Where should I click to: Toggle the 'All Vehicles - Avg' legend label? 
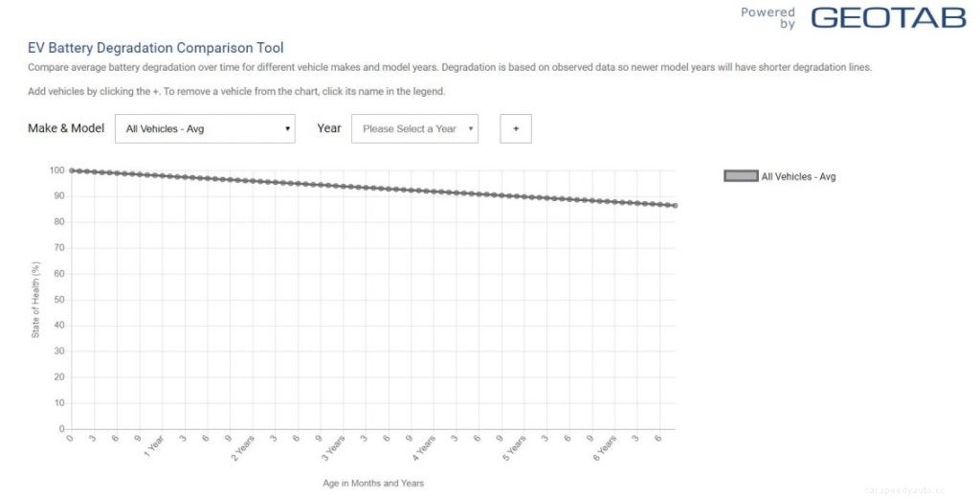tap(798, 176)
